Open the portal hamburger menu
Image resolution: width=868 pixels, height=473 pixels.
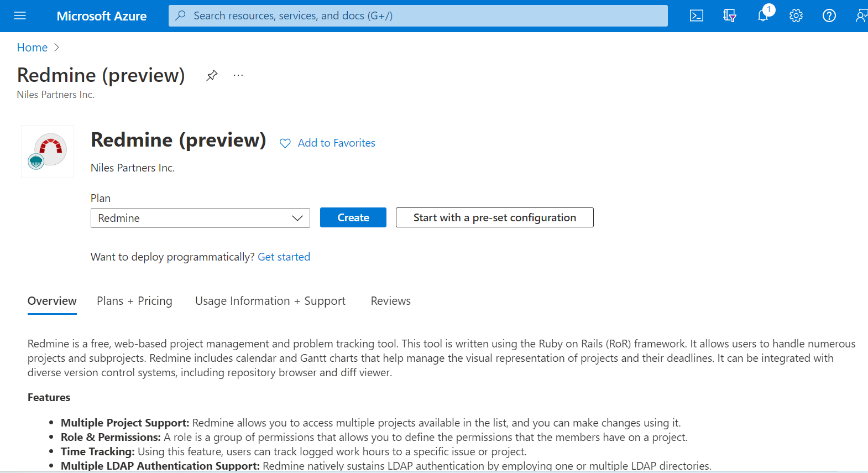(20, 15)
